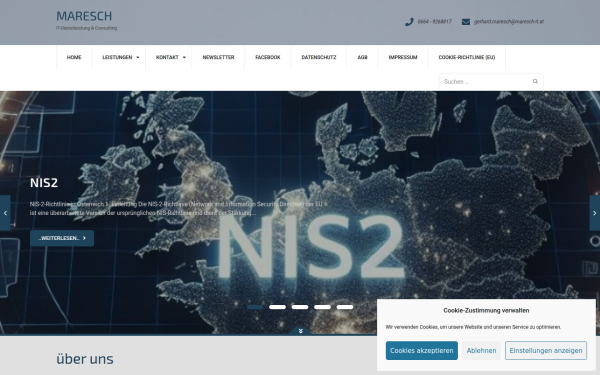Expand the Leistungen dropdown arrow
The width and height of the screenshot is (600, 375).
[x=138, y=57]
